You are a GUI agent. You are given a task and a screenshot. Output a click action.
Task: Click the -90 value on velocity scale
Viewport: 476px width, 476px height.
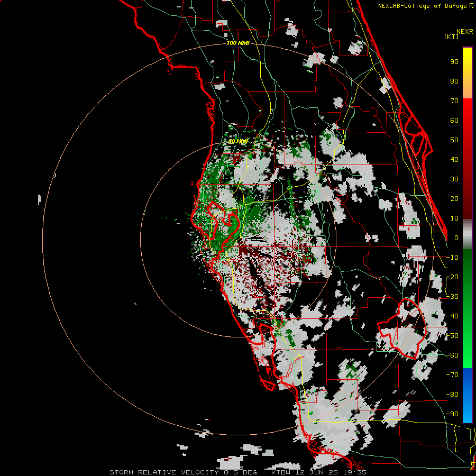point(452,414)
